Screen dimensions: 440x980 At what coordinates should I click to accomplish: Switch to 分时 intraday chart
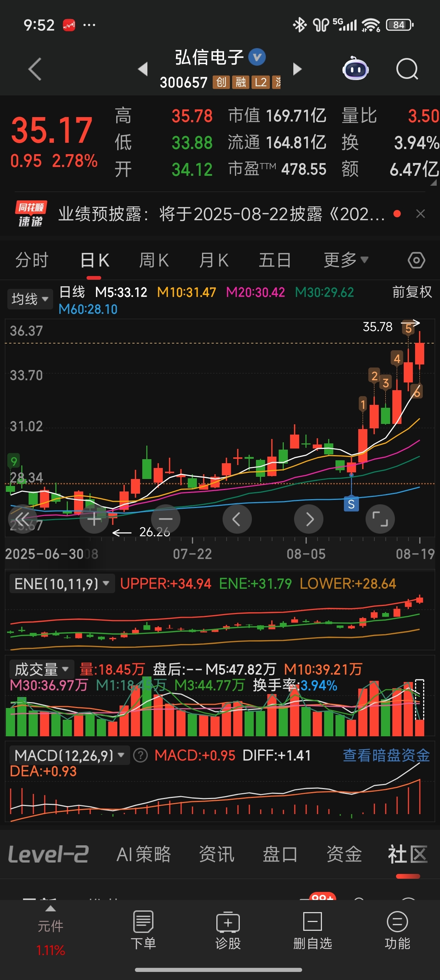click(x=32, y=260)
